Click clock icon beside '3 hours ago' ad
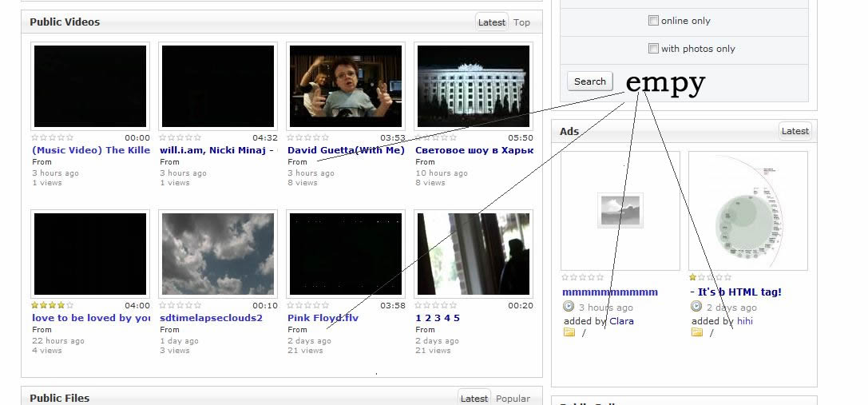The height and width of the screenshot is (405, 868). (x=569, y=307)
